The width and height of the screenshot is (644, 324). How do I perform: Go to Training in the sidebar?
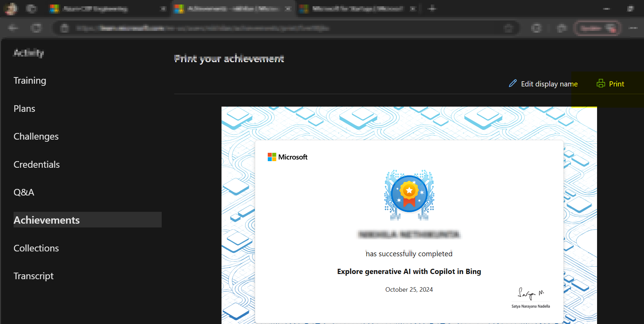click(30, 81)
